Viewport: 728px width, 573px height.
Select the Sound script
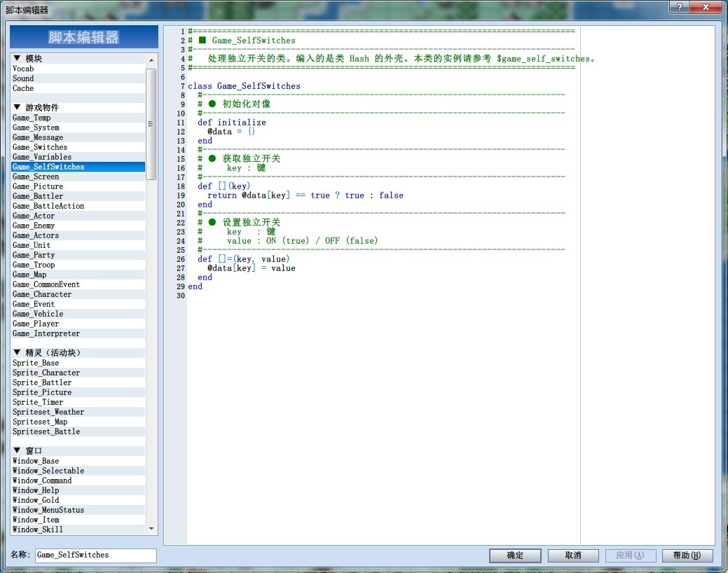coord(78,78)
